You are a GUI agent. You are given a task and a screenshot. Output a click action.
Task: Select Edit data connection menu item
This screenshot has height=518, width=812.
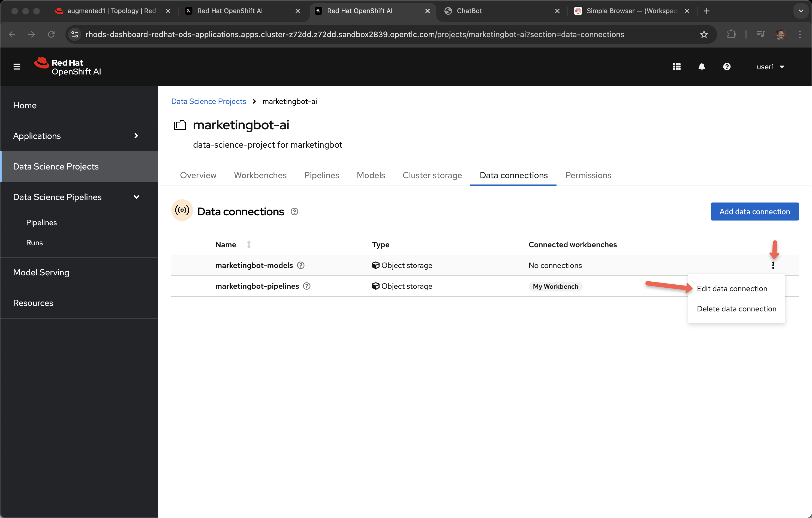[732, 288]
